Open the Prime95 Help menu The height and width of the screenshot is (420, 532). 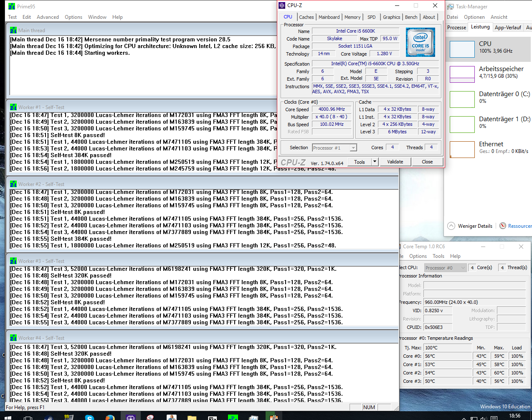point(117,17)
